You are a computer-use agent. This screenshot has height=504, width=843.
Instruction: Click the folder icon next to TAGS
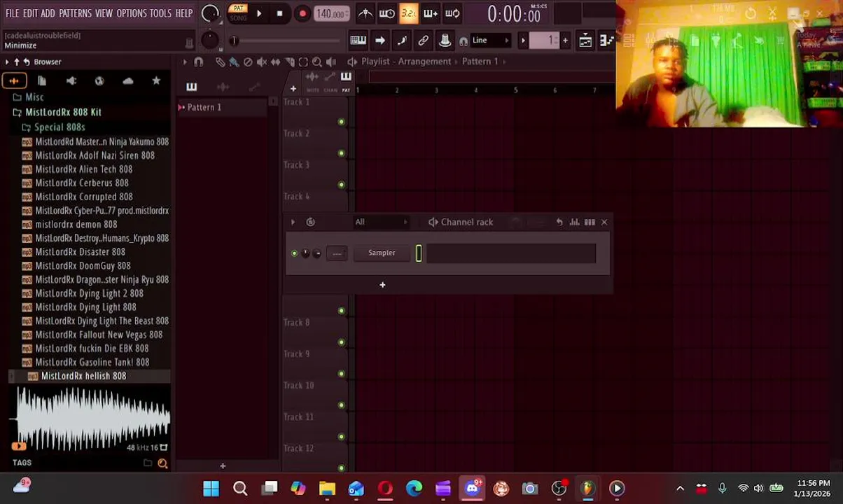[148, 463]
